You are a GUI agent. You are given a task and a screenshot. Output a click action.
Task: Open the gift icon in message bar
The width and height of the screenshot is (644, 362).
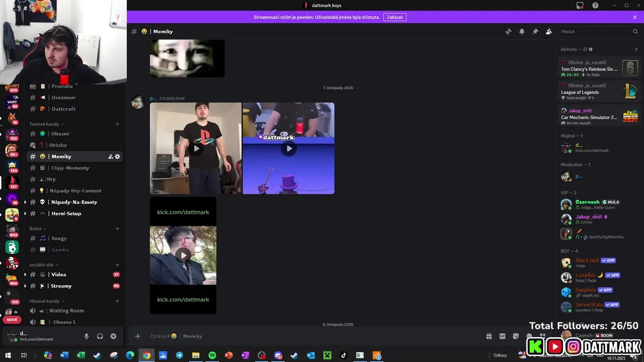[x=489, y=336]
